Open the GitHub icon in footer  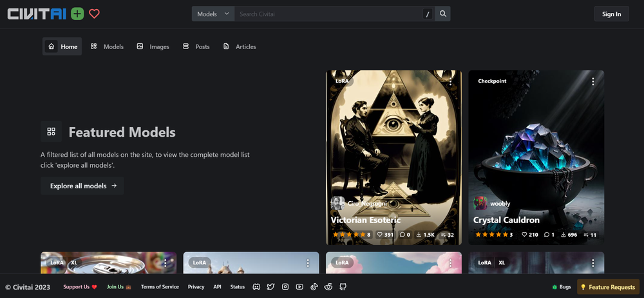point(343,287)
